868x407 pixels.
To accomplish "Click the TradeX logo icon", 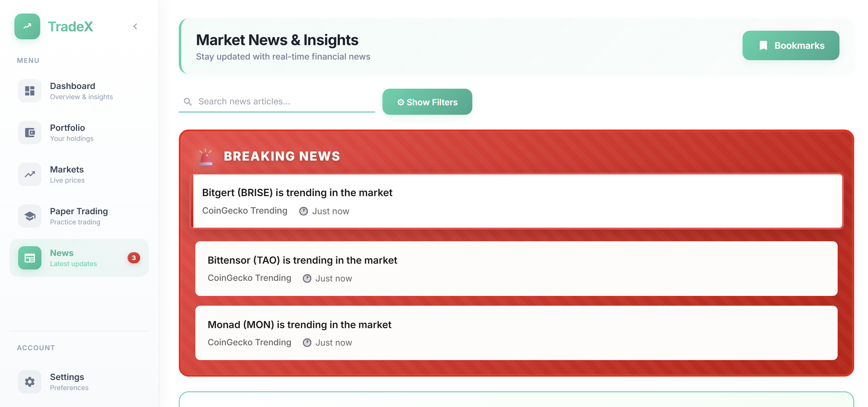I will 27,26.
